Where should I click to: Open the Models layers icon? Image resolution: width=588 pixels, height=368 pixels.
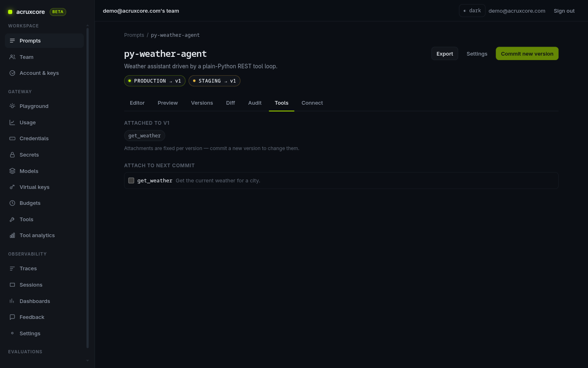12,171
